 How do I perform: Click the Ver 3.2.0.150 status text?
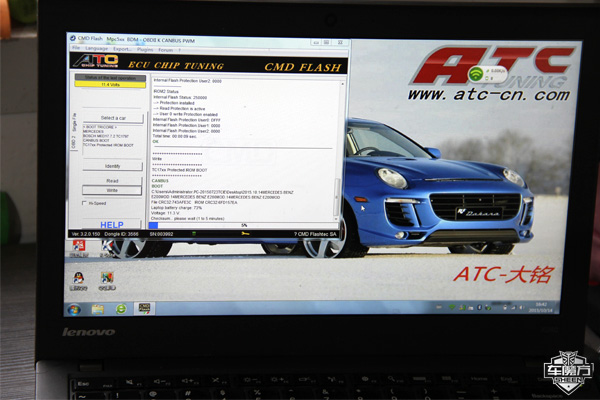click(86, 234)
